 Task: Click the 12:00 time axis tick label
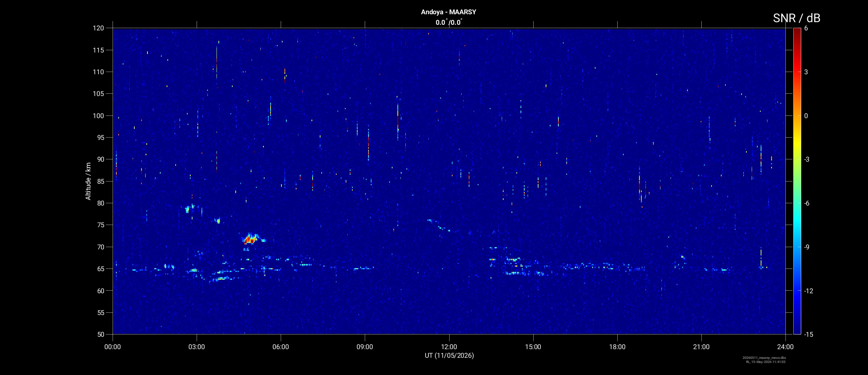(449, 347)
